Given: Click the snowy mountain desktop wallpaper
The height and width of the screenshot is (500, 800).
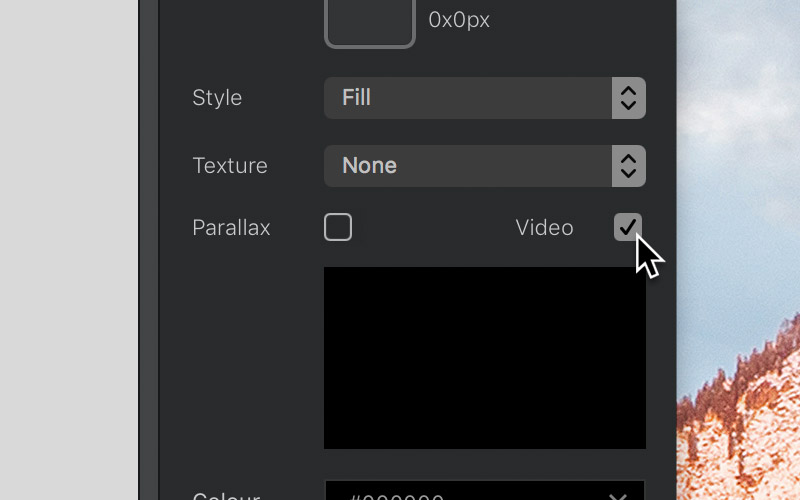Looking at the screenshot, I should pyautogui.click(x=738, y=250).
